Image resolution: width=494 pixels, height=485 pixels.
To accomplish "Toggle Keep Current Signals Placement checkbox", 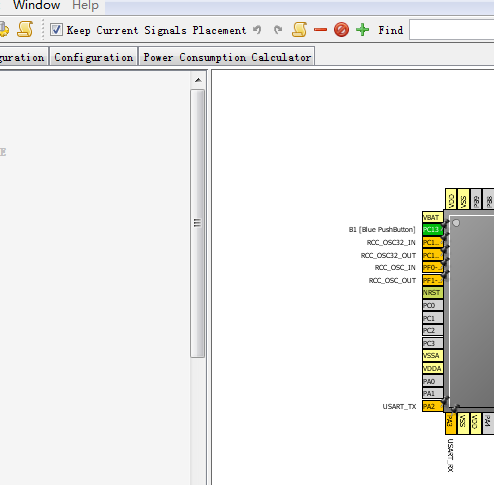I will [x=56, y=30].
